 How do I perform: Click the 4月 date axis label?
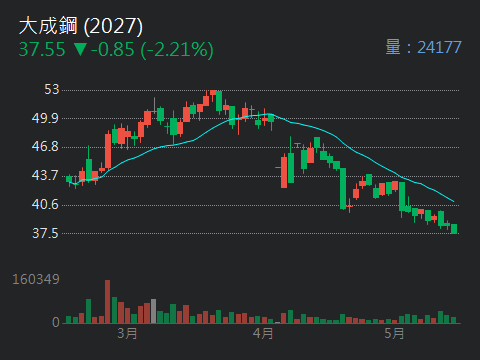(263, 333)
